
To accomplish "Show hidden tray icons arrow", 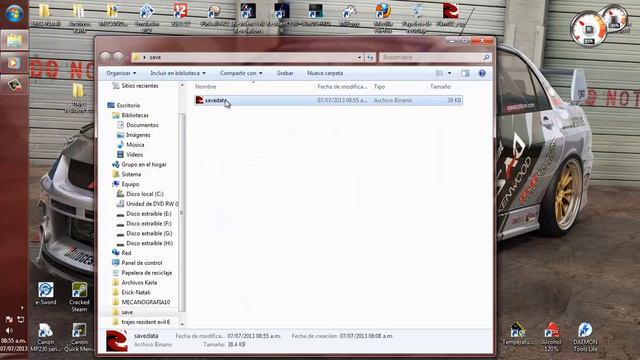I will 22,308.
